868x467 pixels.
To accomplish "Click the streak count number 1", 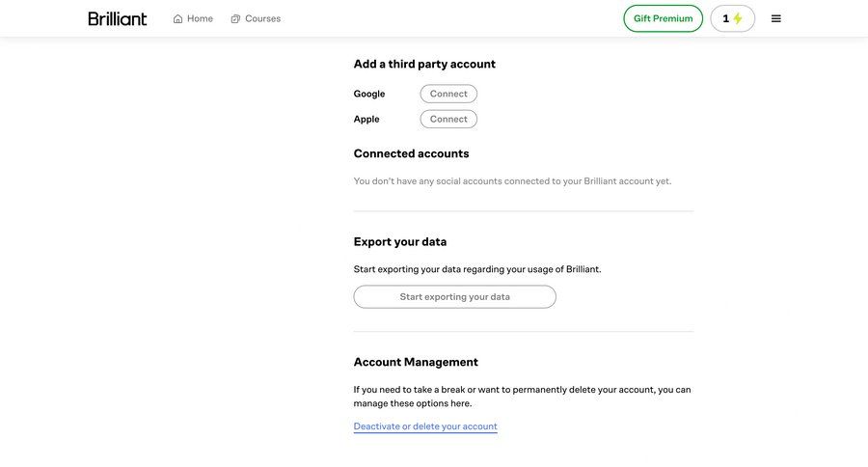I will coord(725,18).
